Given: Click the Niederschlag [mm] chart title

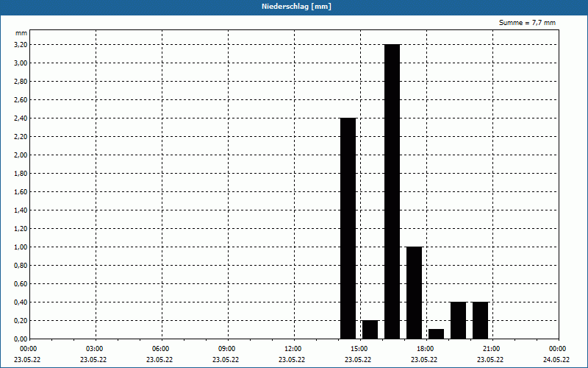Looking at the screenshot, I should click(296, 7).
